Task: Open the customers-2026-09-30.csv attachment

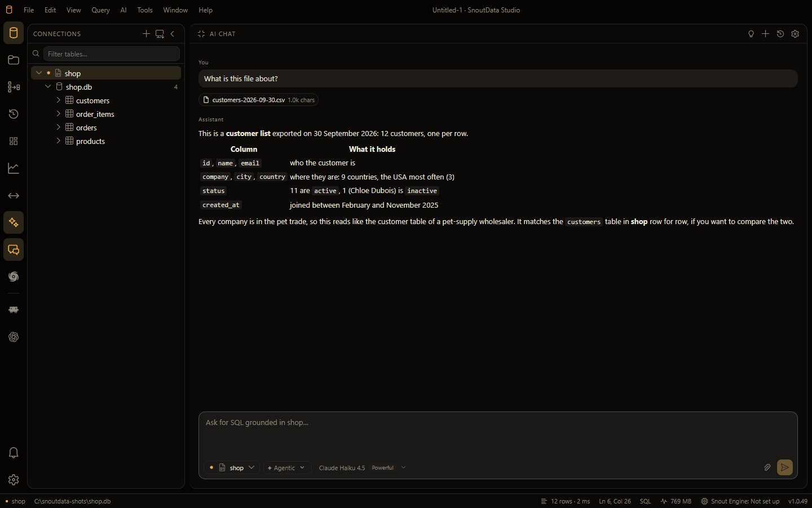Action: click(x=258, y=100)
